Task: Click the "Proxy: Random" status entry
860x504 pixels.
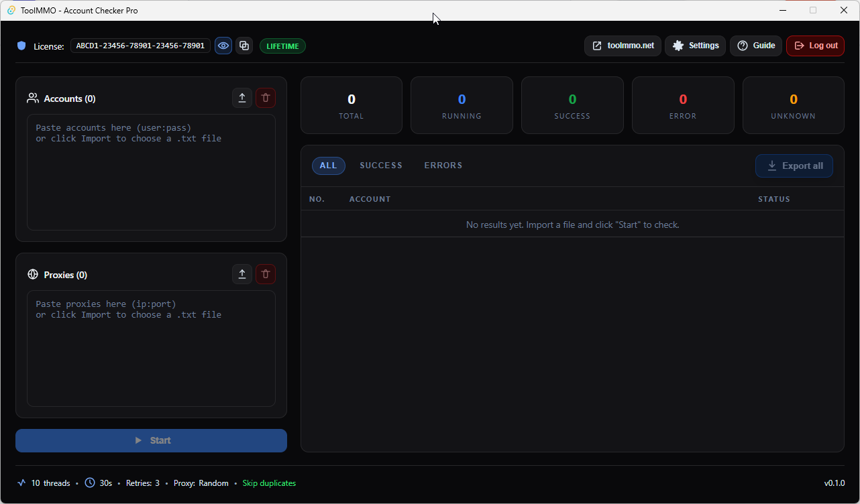Action: click(201, 483)
